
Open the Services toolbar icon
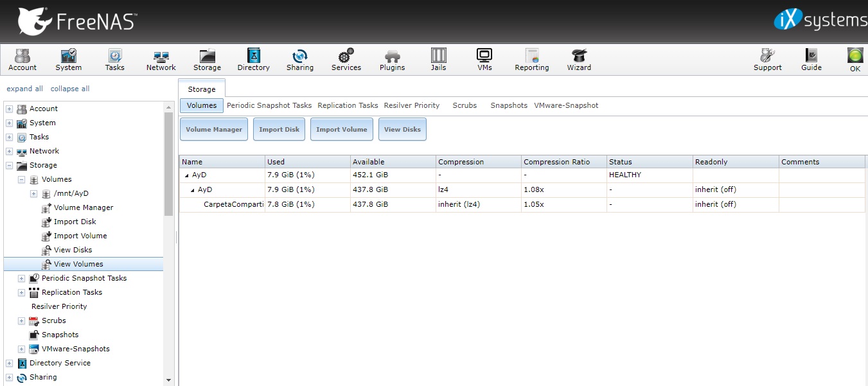tap(346, 60)
